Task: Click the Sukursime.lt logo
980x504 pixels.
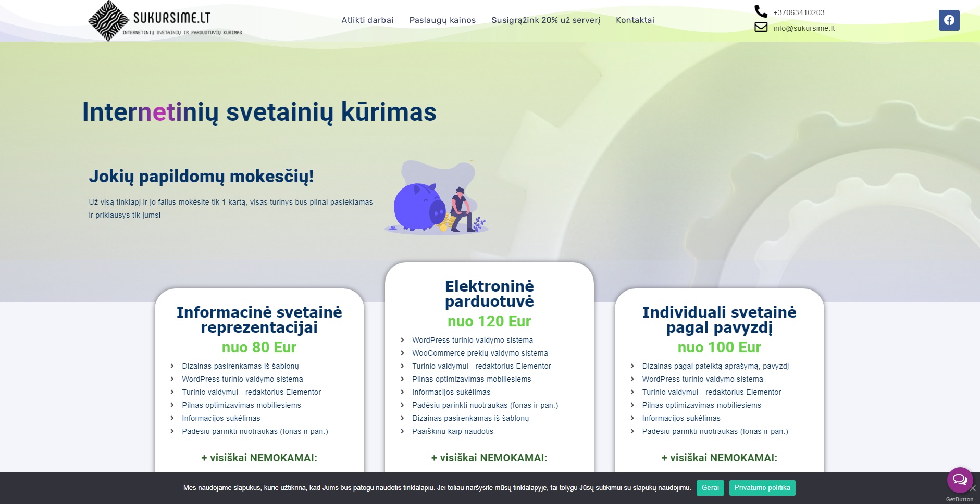Action: point(165,21)
